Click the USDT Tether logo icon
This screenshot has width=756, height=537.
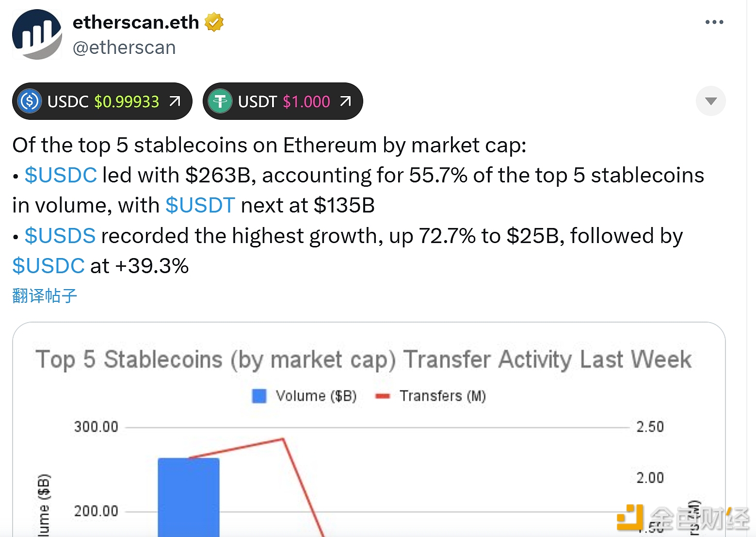point(220,101)
